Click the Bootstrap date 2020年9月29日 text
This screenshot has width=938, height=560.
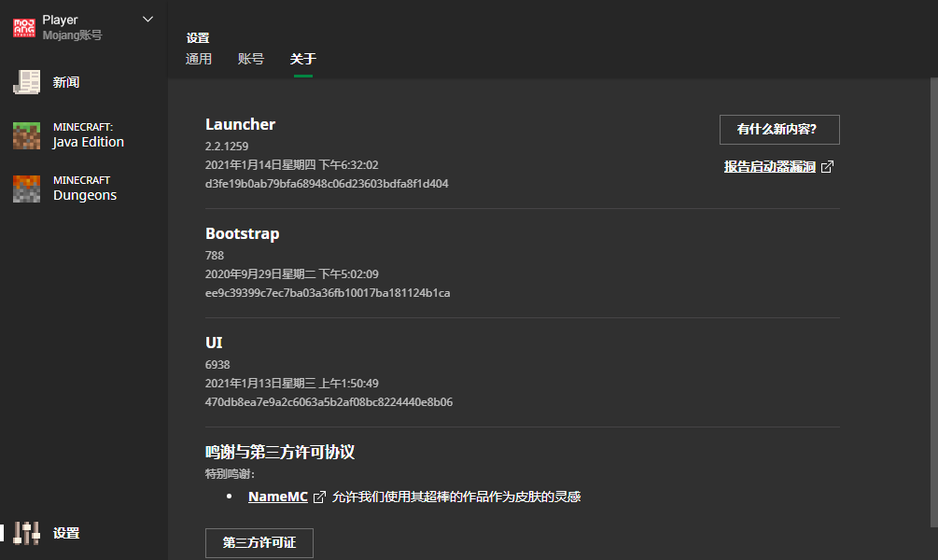pos(292,274)
